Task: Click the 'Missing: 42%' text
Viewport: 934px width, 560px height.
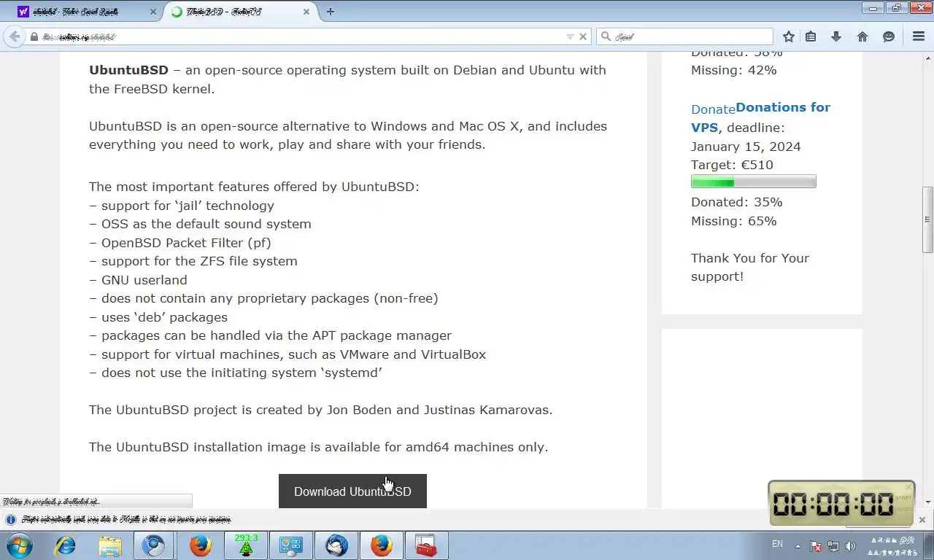Action: pos(733,70)
